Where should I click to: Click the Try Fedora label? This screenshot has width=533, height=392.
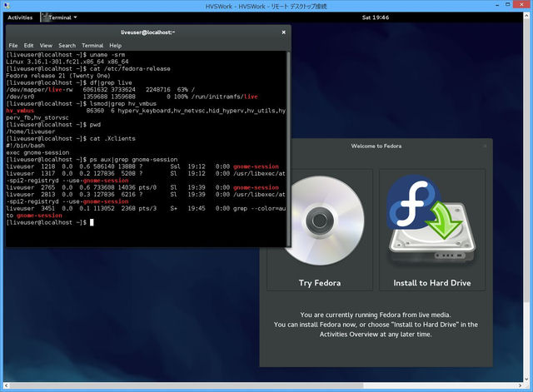pyautogui.click(x=320, y=283)
